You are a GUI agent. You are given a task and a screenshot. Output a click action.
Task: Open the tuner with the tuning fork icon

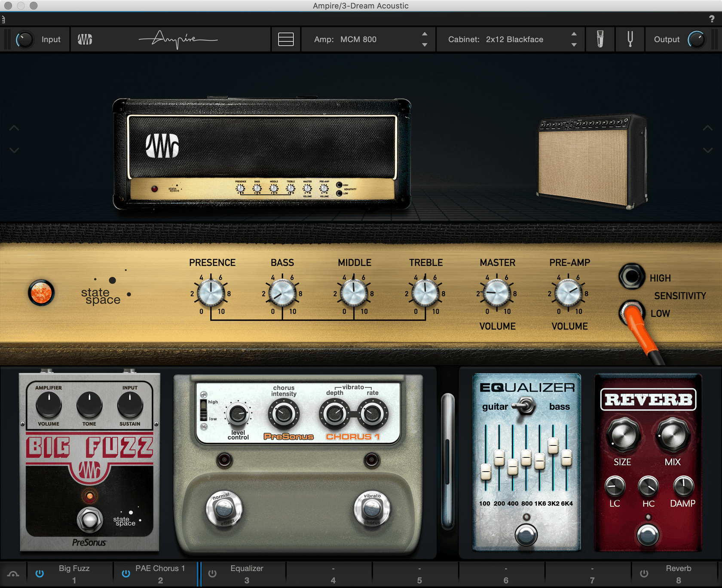630,39
